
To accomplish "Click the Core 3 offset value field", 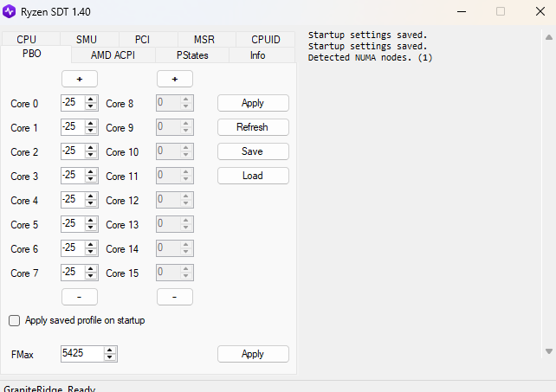I will click(73, 176).
